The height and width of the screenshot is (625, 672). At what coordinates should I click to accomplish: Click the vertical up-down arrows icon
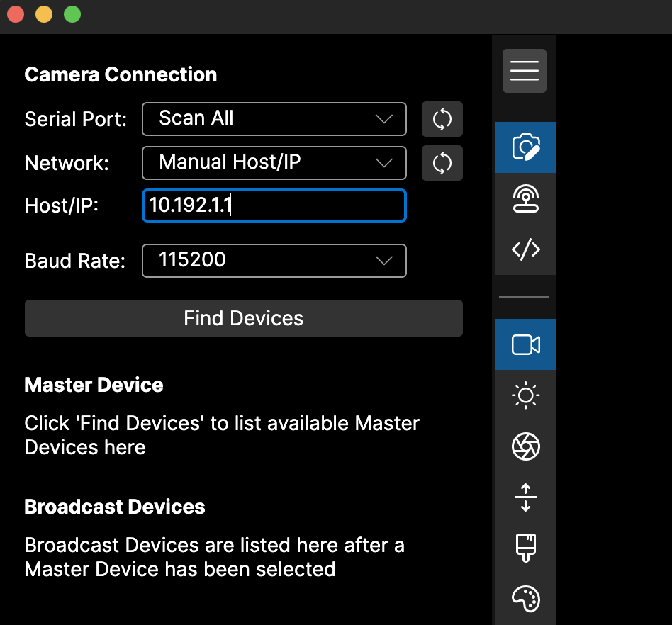coord(525,497)
